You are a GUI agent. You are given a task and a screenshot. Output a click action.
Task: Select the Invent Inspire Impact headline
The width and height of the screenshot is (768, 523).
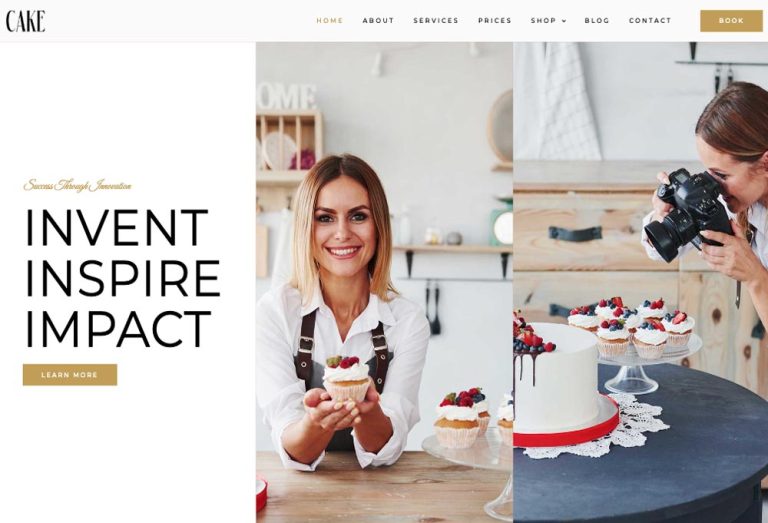click(122, 278)
